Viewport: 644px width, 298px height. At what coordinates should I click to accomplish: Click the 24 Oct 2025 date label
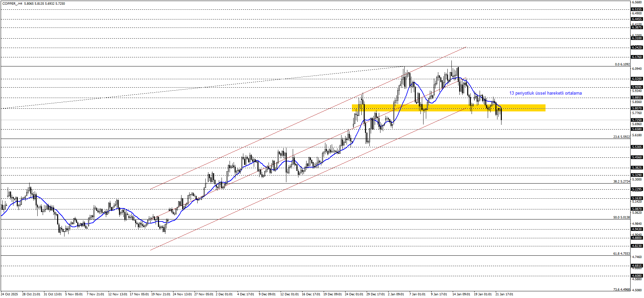point(9,294)
